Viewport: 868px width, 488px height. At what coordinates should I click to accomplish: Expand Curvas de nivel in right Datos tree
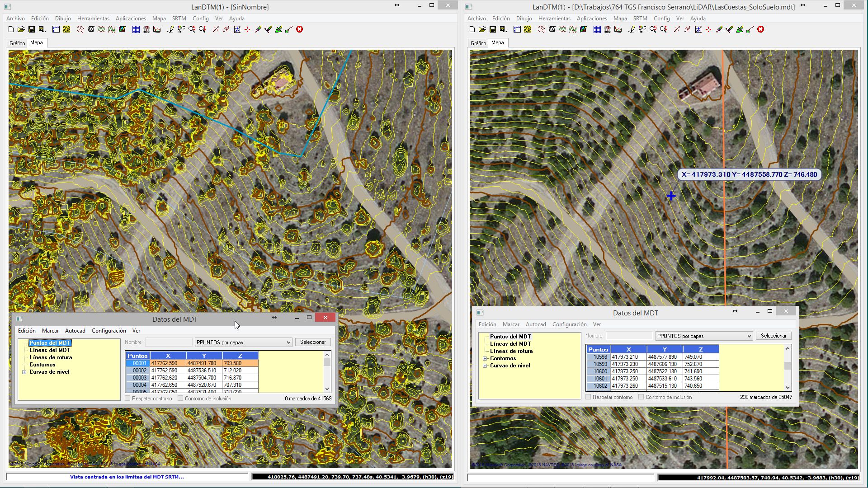click(x=485, y=366)
